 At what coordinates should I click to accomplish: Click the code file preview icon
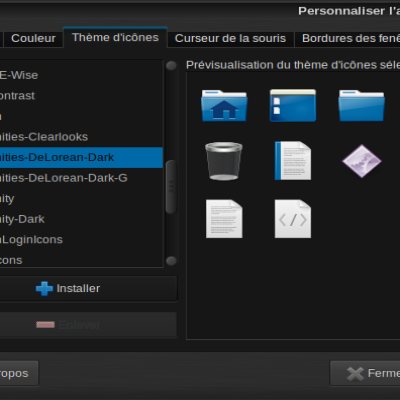coord(293,219)
